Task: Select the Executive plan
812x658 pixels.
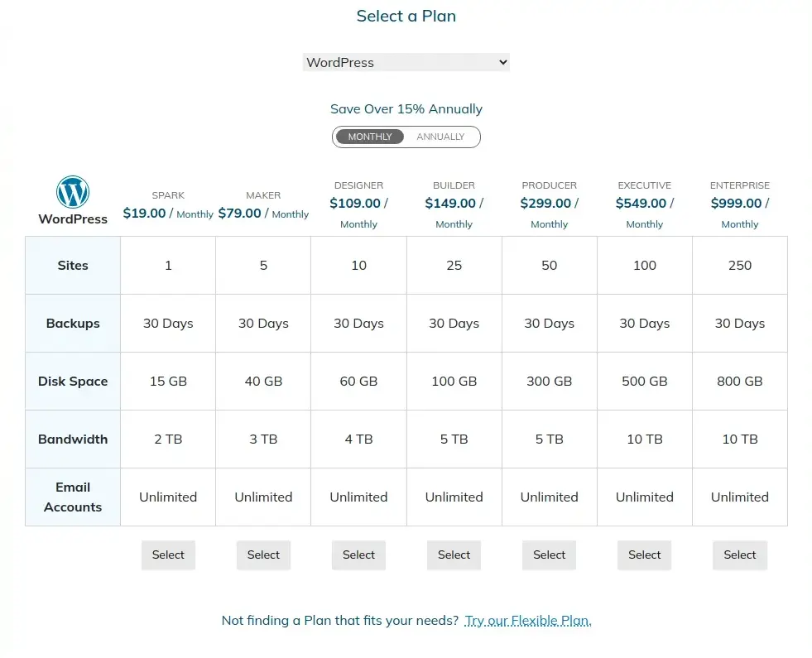Action: pos(644,555)
